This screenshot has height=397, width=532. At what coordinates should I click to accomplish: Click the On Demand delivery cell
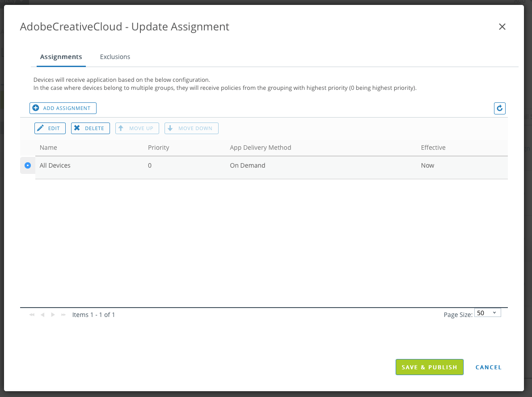pyautogui.click(x=247, y=165)
